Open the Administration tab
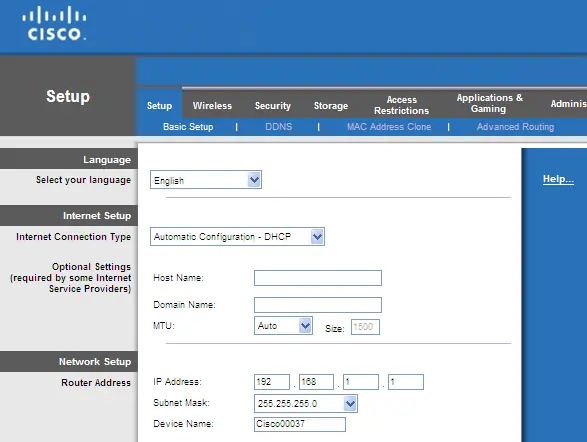Viewport: 587px width, 442px height. pos(568,104)
